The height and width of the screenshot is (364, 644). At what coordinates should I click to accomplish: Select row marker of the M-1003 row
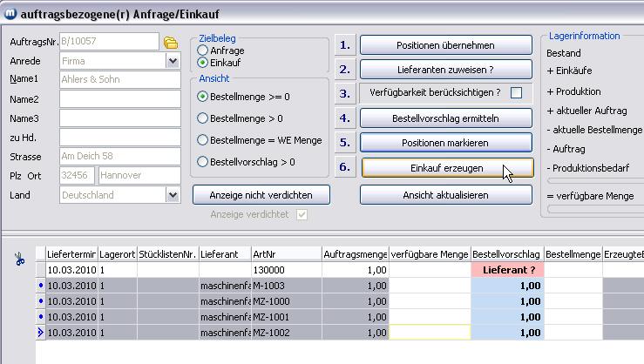point(40,286)
